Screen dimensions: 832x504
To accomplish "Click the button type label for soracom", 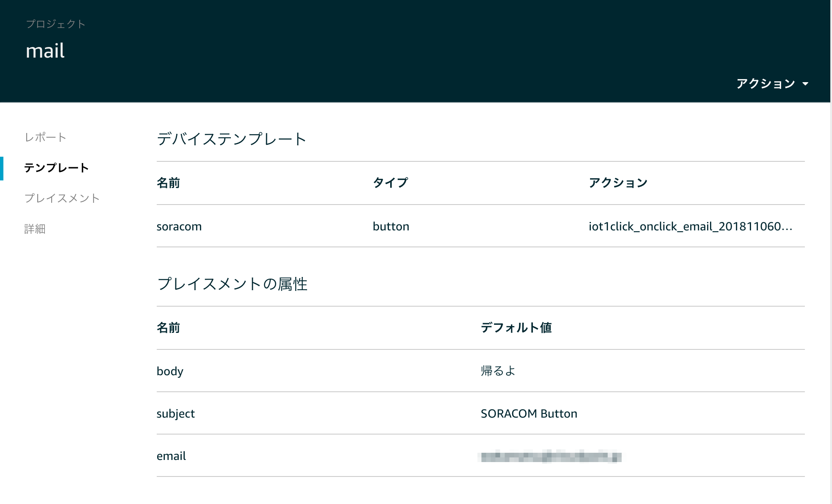I will click(x=391, y=226).
